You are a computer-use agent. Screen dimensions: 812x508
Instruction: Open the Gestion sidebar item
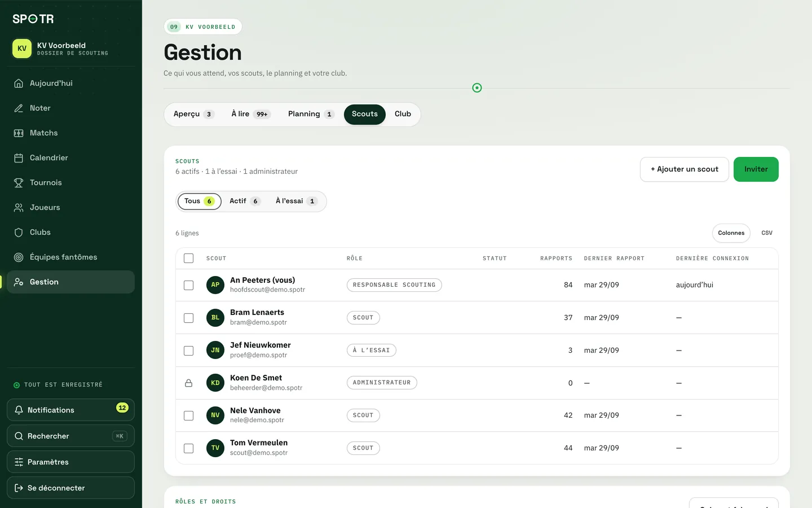click(x=70, y=282)
